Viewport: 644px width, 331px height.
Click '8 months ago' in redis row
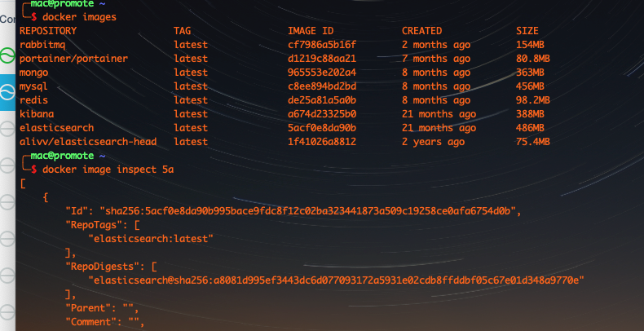(436, 100)
